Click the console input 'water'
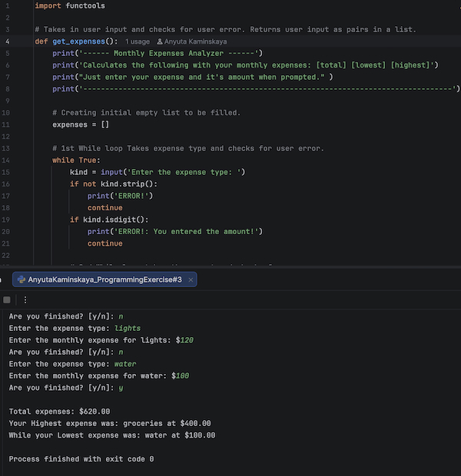The width and height of the screenshot is (461, 476). click(125, 364)
